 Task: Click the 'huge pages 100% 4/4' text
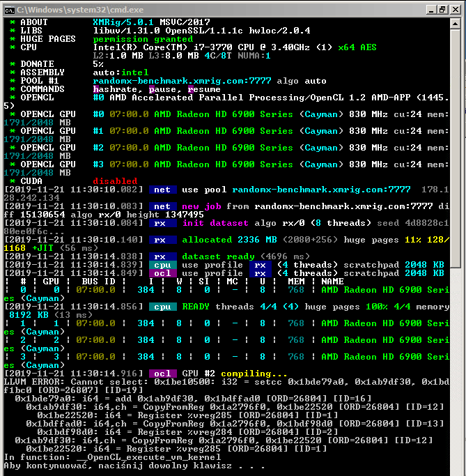[357, 307]
